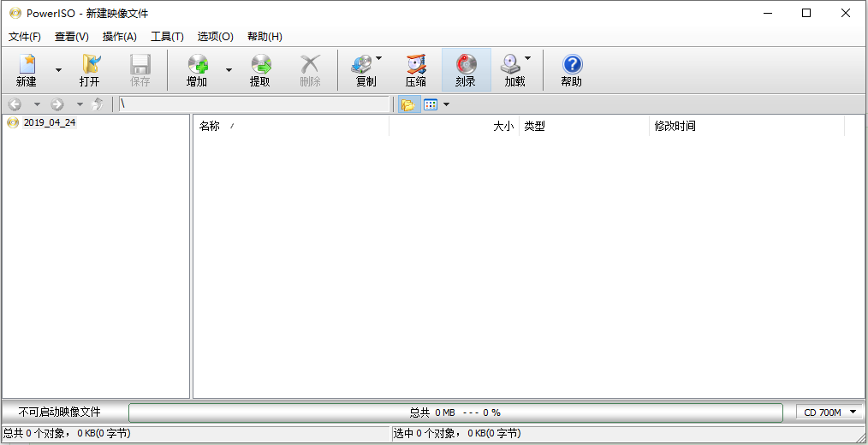Open the 文件(F) menu
This screenshot has height=445, width=868.
click(25, 37)
